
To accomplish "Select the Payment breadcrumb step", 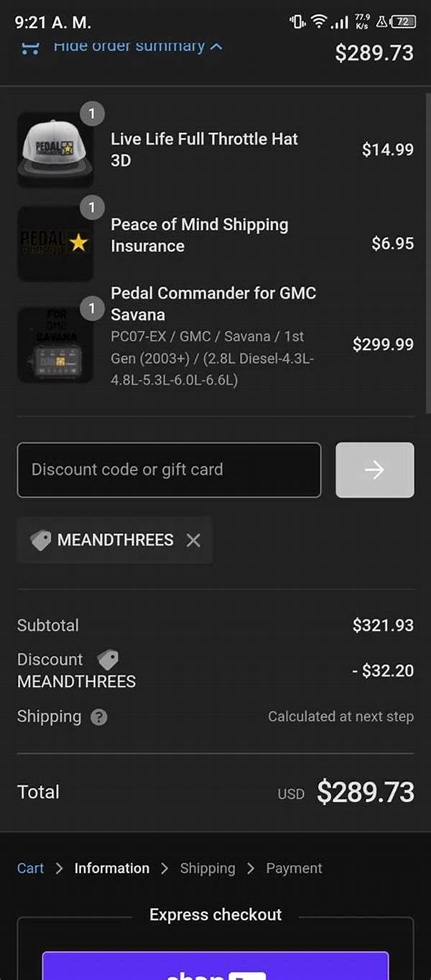I will coord(294,868).
